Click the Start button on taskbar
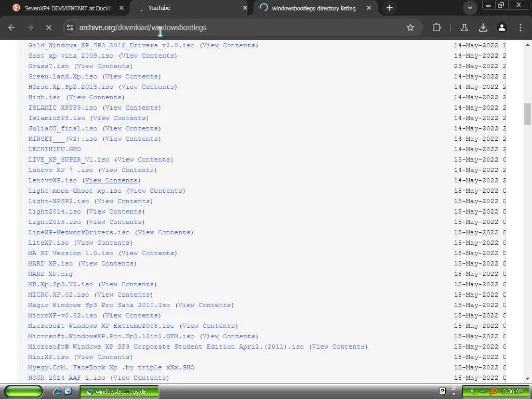Image resolution: width=532 pixels, height=399 pixels. click(x=24, y=392)
